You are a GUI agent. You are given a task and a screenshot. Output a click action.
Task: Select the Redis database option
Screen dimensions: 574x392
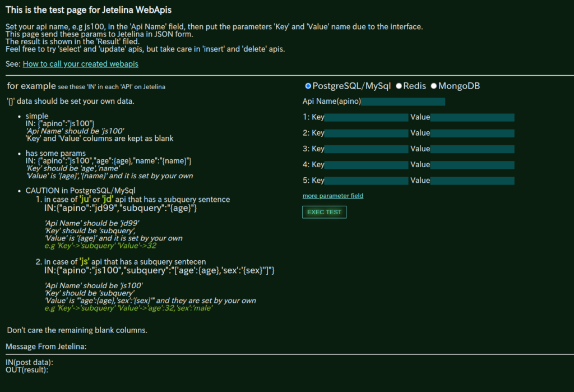[399, 86]
